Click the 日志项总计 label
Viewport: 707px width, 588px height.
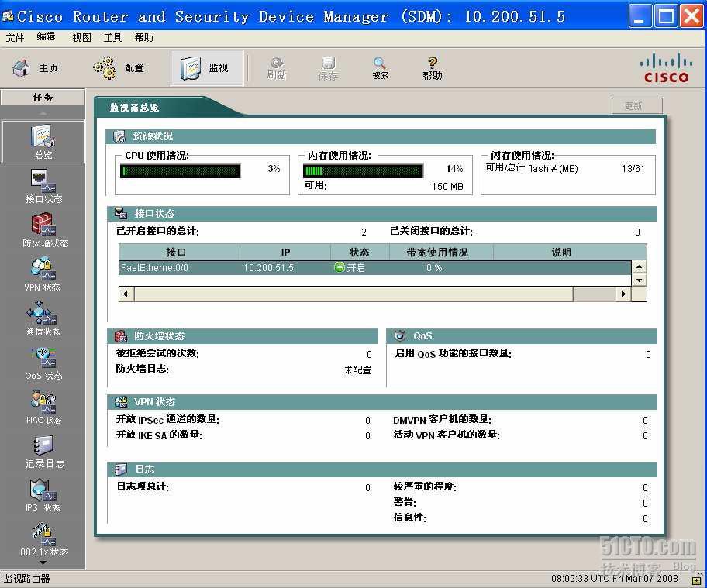[x=143, y=487]
